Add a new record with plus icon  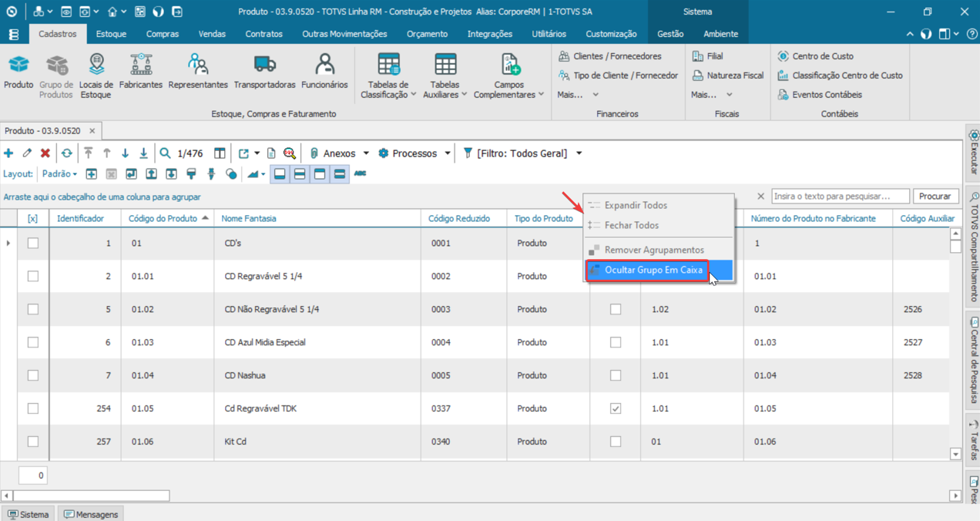pos(8,153)
